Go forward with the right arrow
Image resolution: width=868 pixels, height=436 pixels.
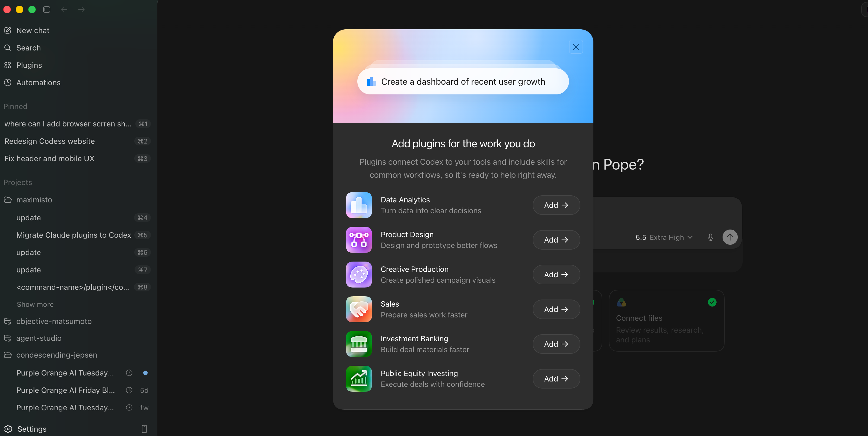click(x=81, y=9)
